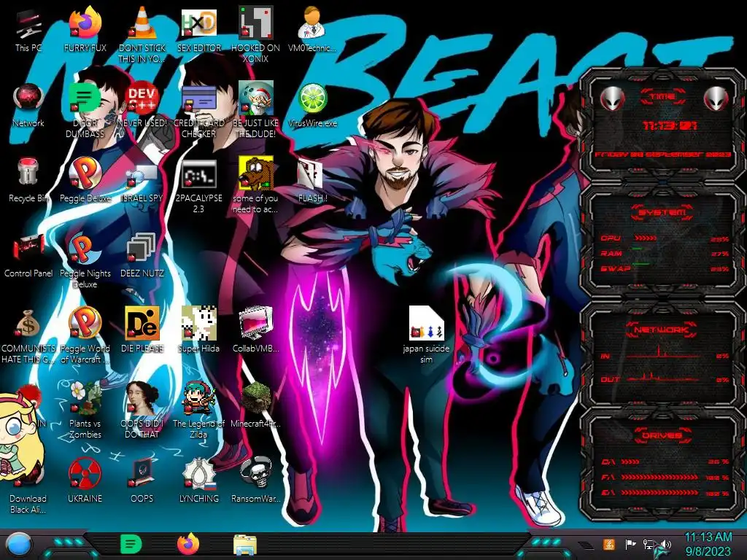Click the C:\ drive usage bar

tap(630, 462)
